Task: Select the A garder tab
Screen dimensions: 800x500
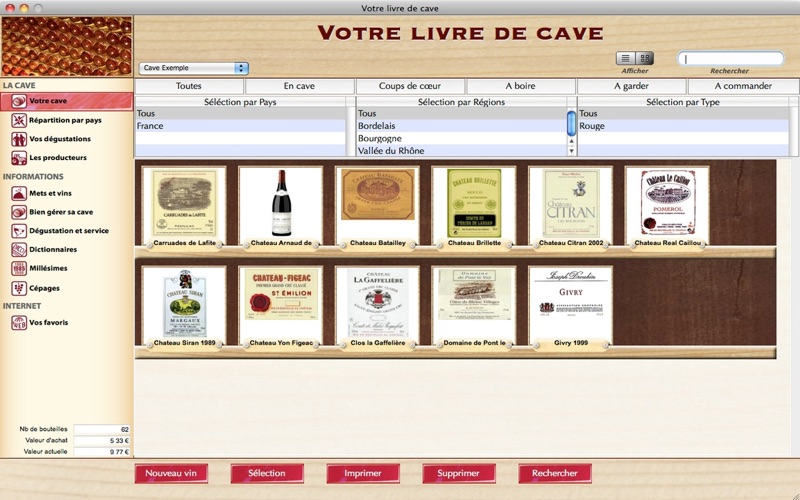Action: (631, 86)
